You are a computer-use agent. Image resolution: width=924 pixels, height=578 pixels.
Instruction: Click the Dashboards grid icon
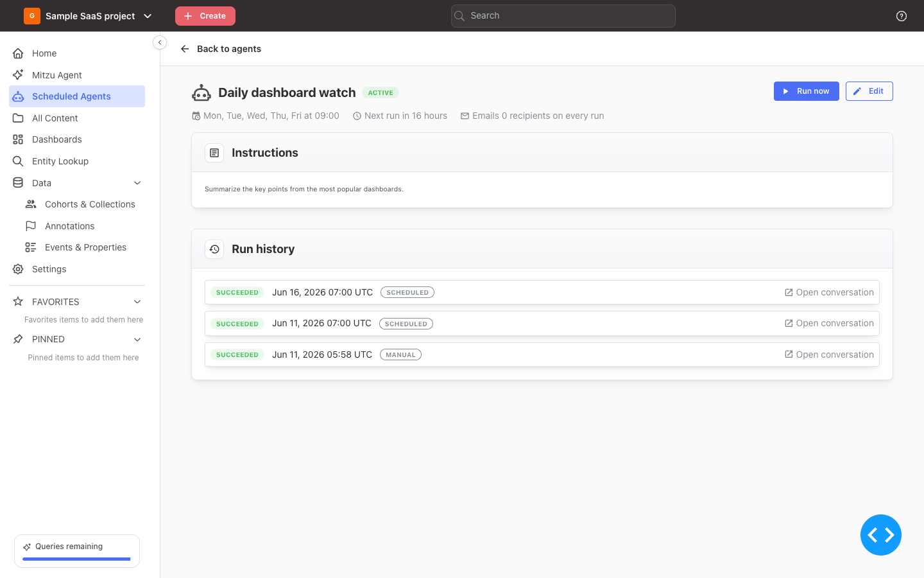click(18, 139)
